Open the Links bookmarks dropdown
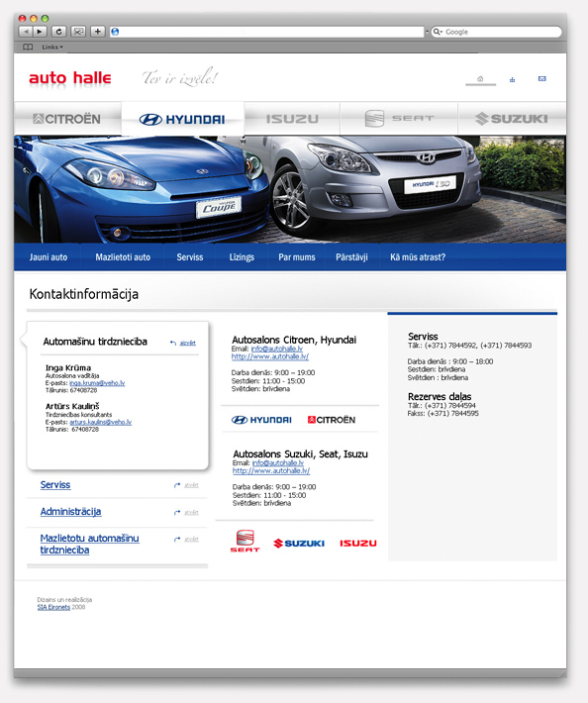 52,48
